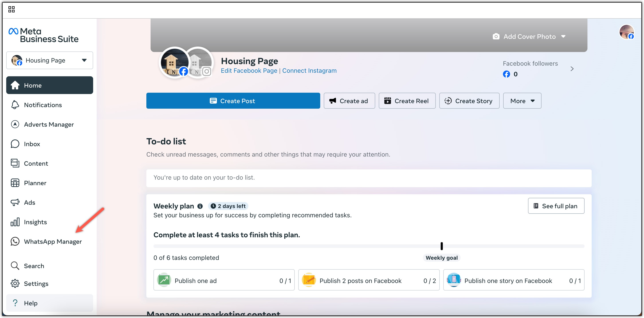The image size is (644, 318).
Task: Click the WhatsApp Manager logo icon
Action: point(15,241)
